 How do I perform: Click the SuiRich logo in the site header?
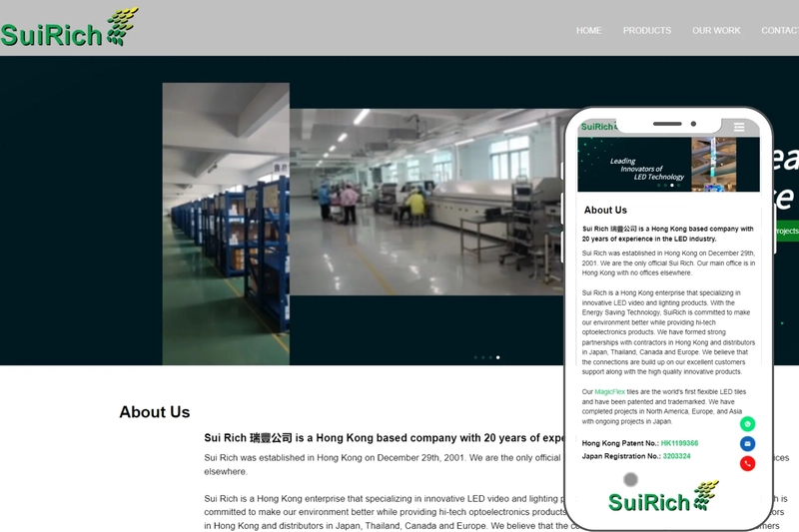(x=70, y=28)
